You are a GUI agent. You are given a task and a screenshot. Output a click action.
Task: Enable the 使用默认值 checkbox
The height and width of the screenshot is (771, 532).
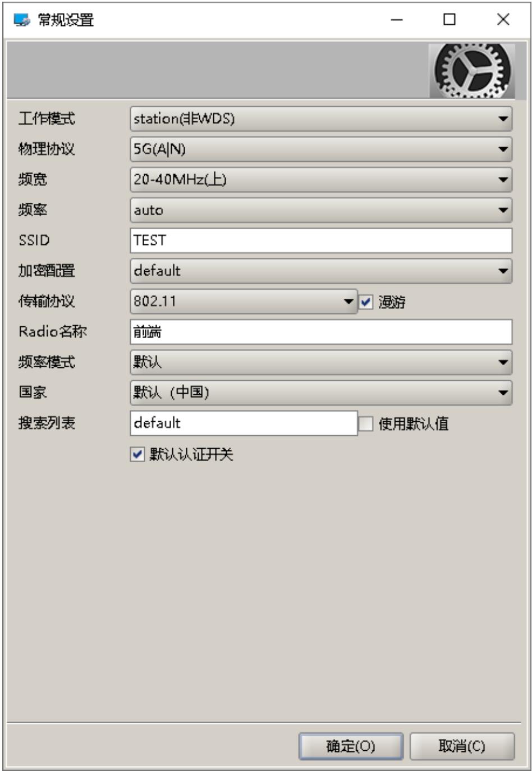(365, 424)
